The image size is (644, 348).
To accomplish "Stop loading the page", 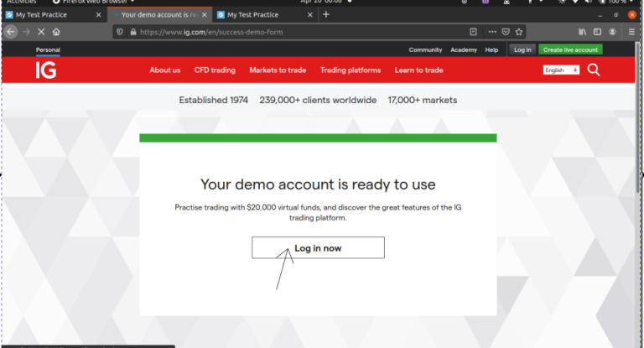I will pos(41,32).
